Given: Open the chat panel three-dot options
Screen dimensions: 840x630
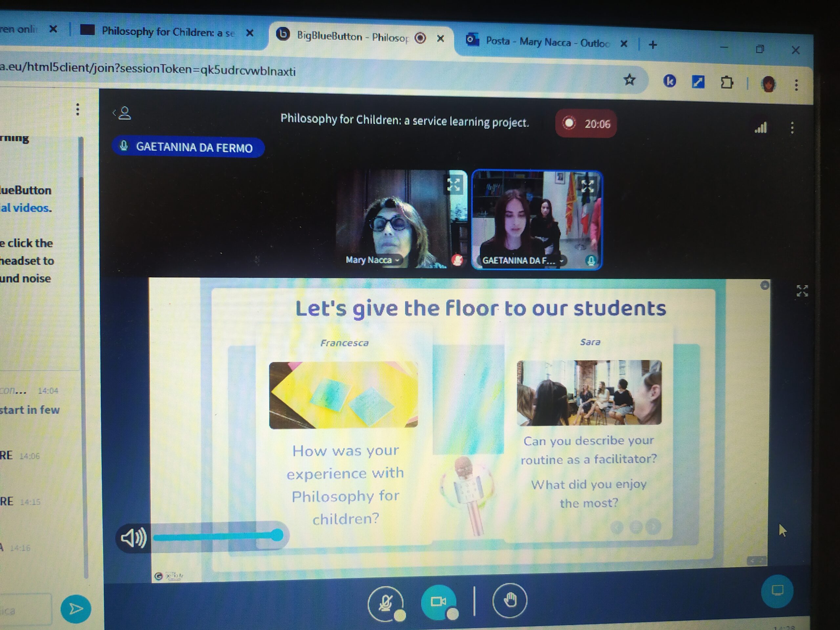Looking at the screenshot, I should tap(77, 109).
